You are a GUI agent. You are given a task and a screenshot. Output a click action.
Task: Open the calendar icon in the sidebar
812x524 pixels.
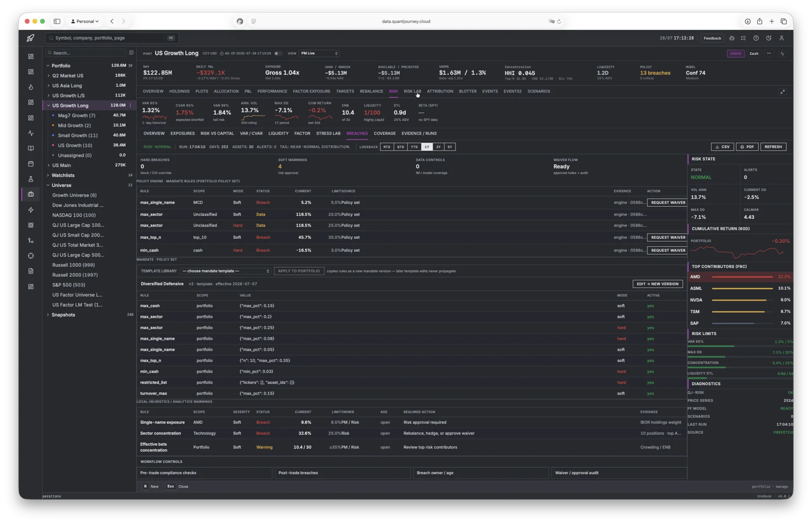[31, 164]
